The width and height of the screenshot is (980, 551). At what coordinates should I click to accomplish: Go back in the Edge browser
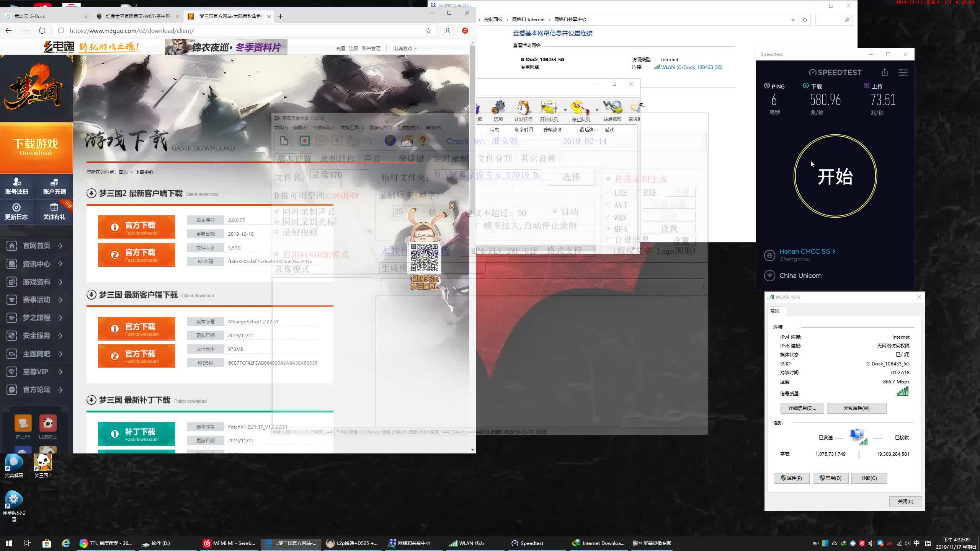click(x=8, y=31)
